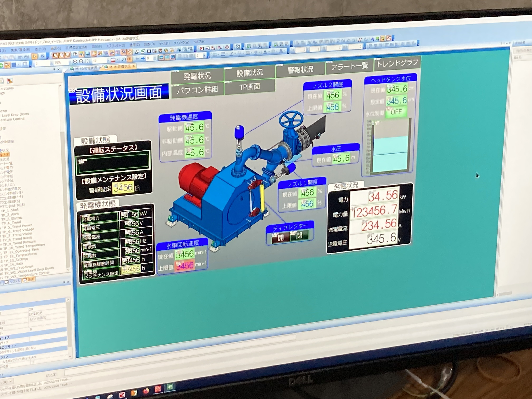The width and height of the screenshot is (532, 399).
Task: Click the zoom out magnifier icon
Action: [x=81, y=61]
